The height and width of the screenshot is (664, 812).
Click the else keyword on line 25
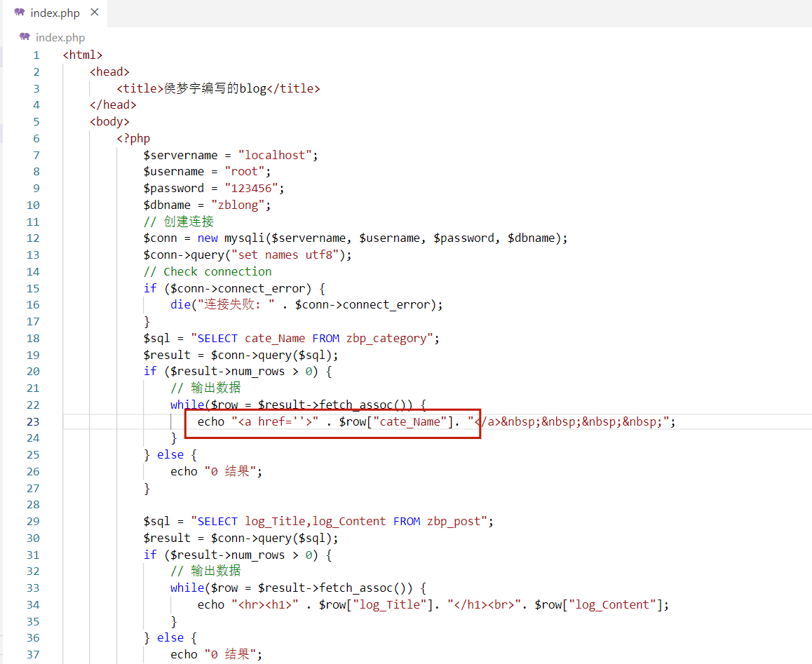coord(170,455)
